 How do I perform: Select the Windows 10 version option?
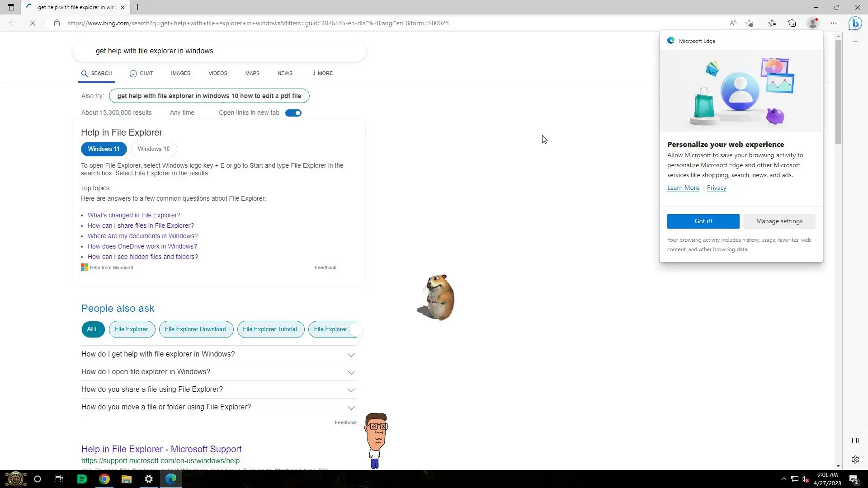153,149
